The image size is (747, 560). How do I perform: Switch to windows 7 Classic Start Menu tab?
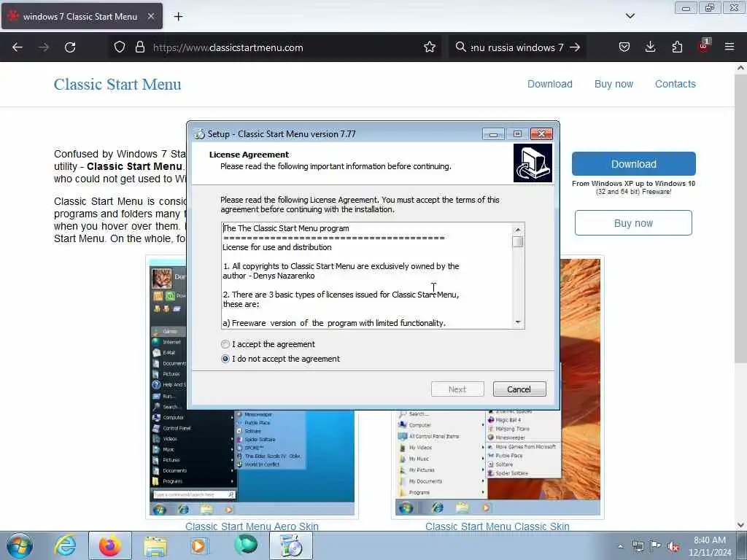tap(82, 16)
